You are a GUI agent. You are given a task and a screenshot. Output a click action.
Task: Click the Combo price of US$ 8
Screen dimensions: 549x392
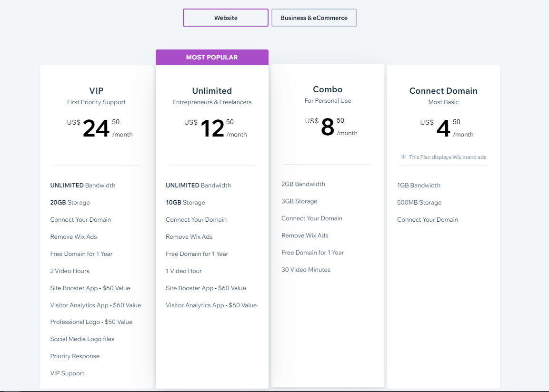click(x=331, y=127)
